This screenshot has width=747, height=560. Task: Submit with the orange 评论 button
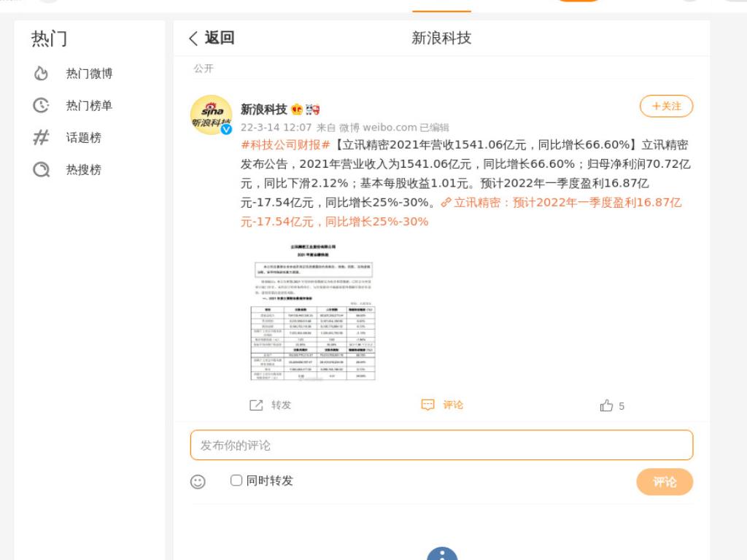pos(665,482)
